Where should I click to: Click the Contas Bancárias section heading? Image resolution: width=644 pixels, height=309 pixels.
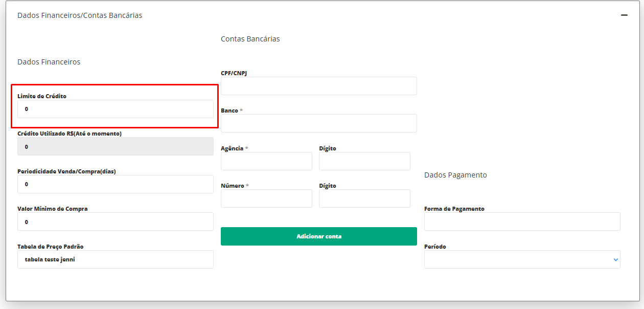click(x=250, y=39)
